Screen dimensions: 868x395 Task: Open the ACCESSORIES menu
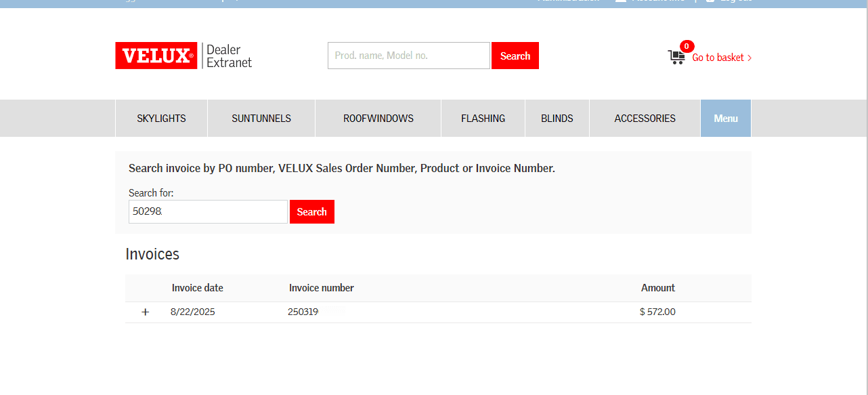645,119
